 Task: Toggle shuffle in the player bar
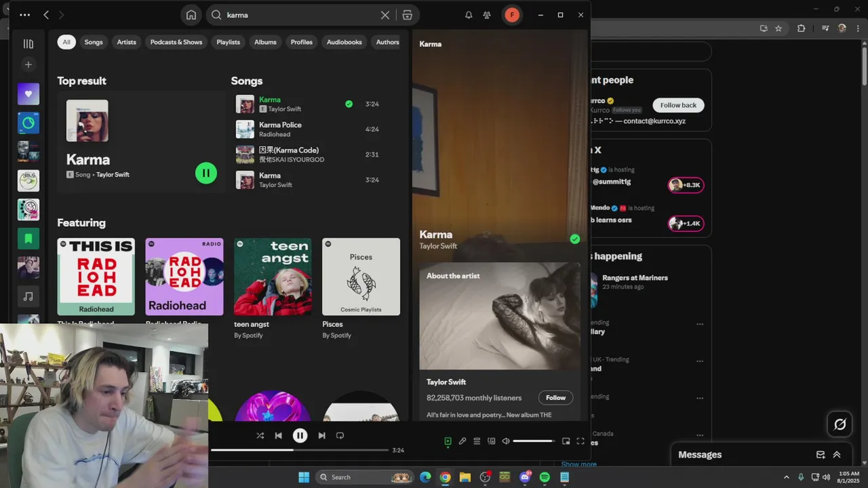(260, 436)
